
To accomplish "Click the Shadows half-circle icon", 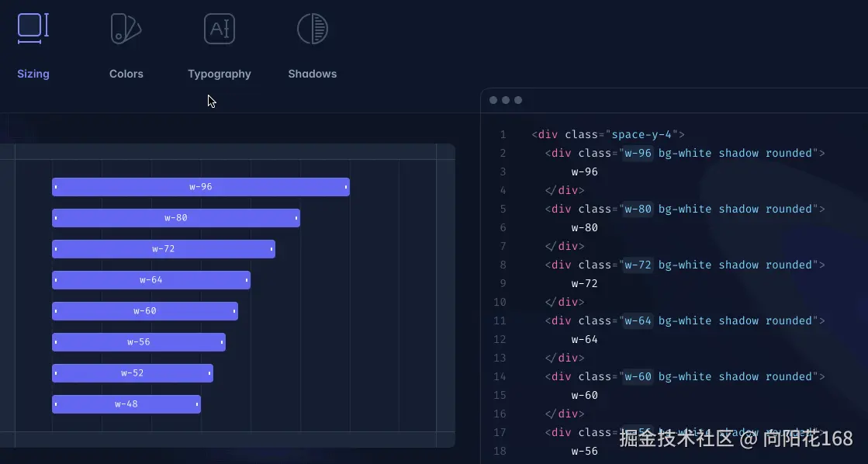I will point(312,28).
